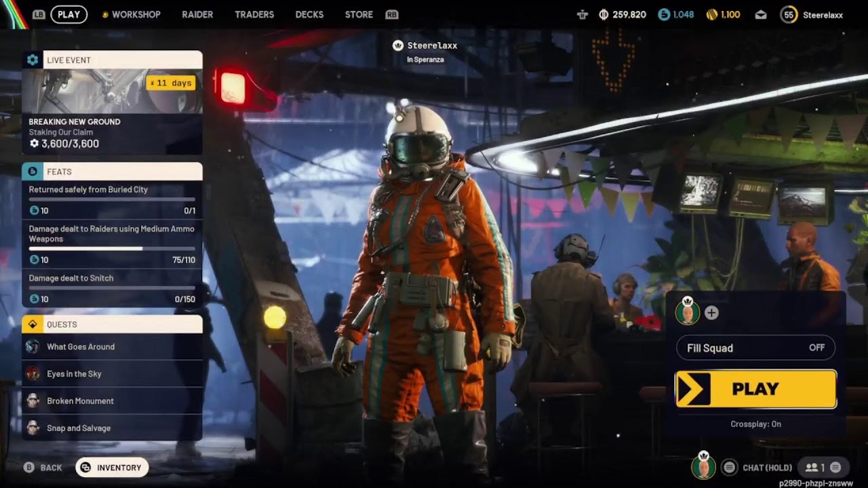The width and height of the screenshot is (868, 488).
Task: Click the coin currency icon beside 259,820
Action: [x=604, y=14]
